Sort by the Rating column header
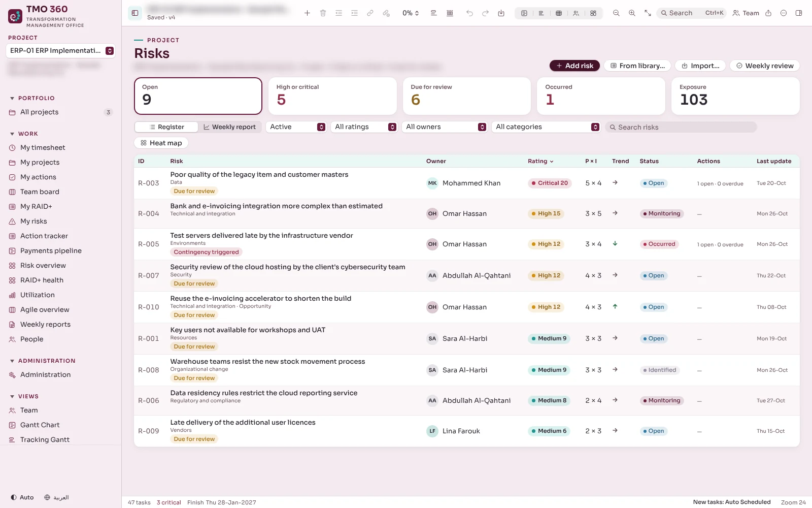 click(x=540, y=161)
